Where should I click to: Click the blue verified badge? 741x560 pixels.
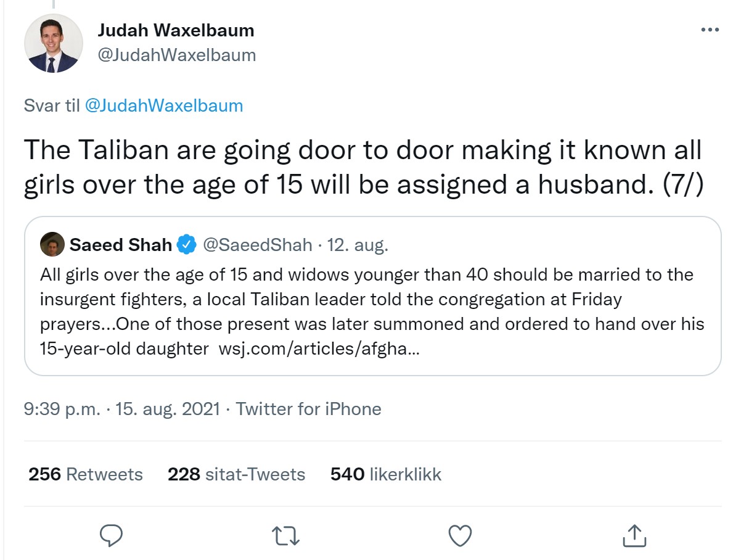click(x=186, y=245)
